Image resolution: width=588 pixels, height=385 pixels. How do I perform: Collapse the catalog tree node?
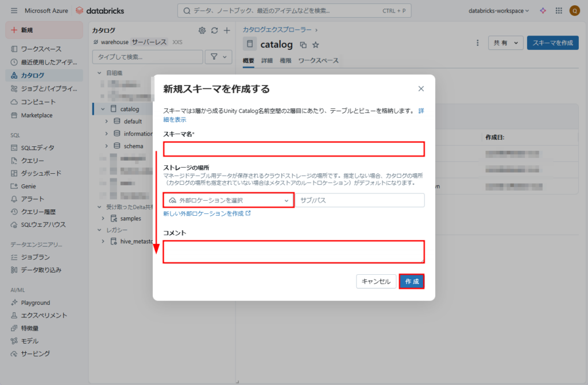(103, 109)
